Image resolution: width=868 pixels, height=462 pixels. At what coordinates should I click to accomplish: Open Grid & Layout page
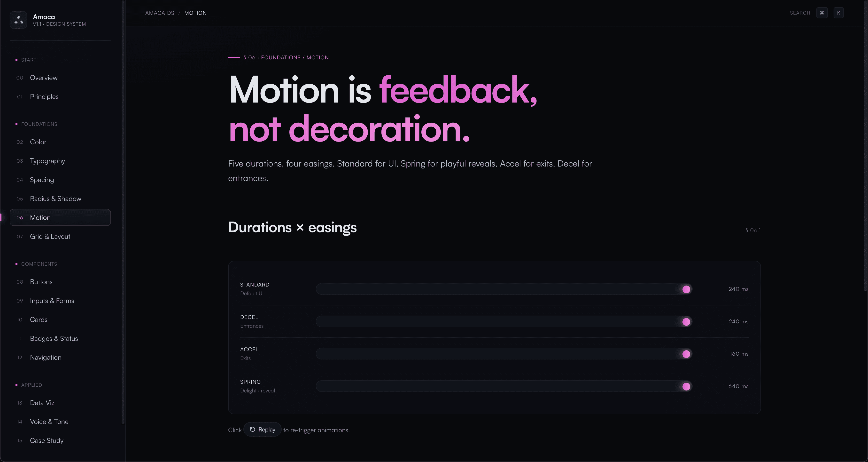click(x=50, y=236)
